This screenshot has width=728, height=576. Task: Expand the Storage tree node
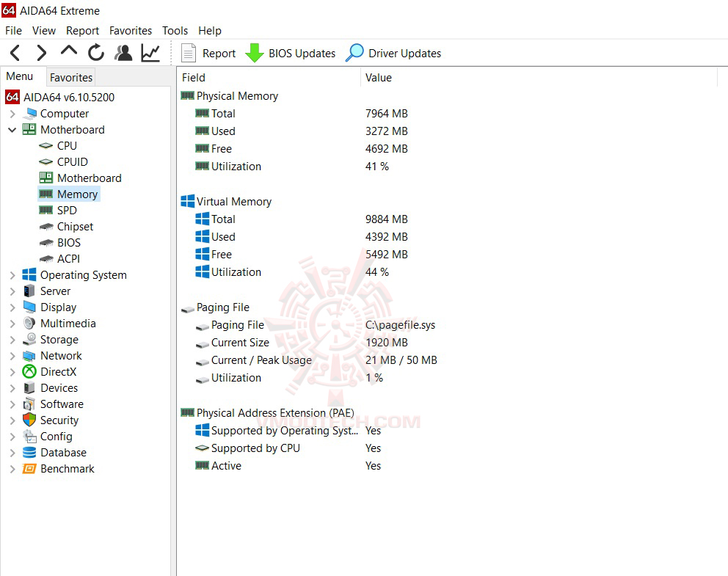pyautogui.click(x=12, y=340)
